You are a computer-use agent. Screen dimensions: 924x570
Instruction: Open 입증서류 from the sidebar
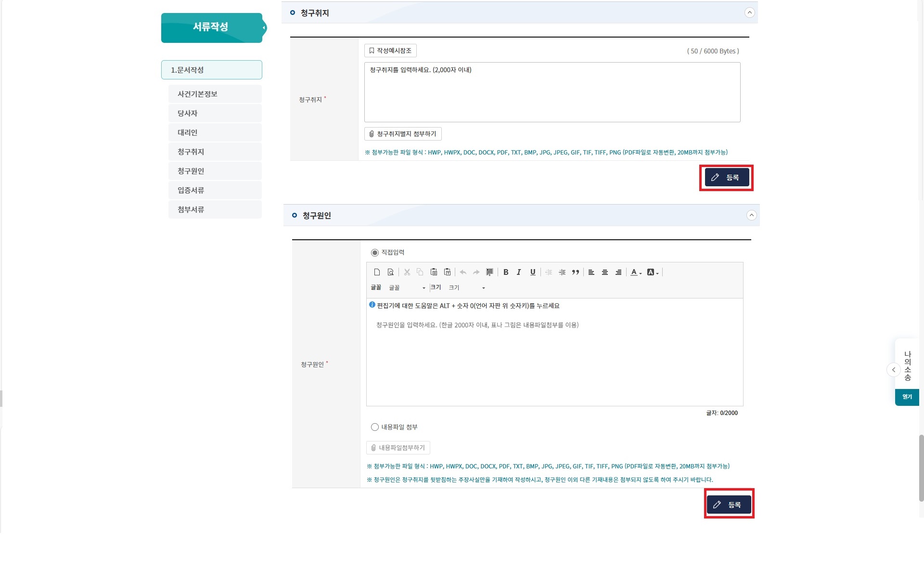[215, 190]
